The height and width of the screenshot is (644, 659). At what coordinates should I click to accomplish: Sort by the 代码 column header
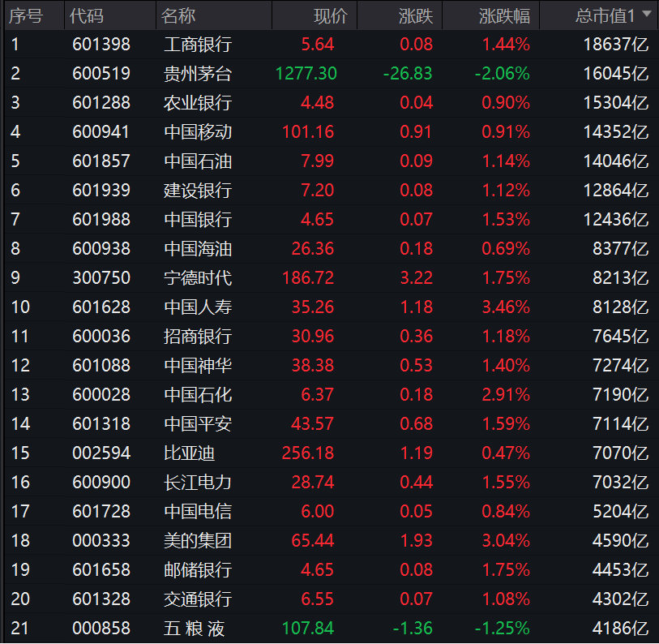point(87,16)
